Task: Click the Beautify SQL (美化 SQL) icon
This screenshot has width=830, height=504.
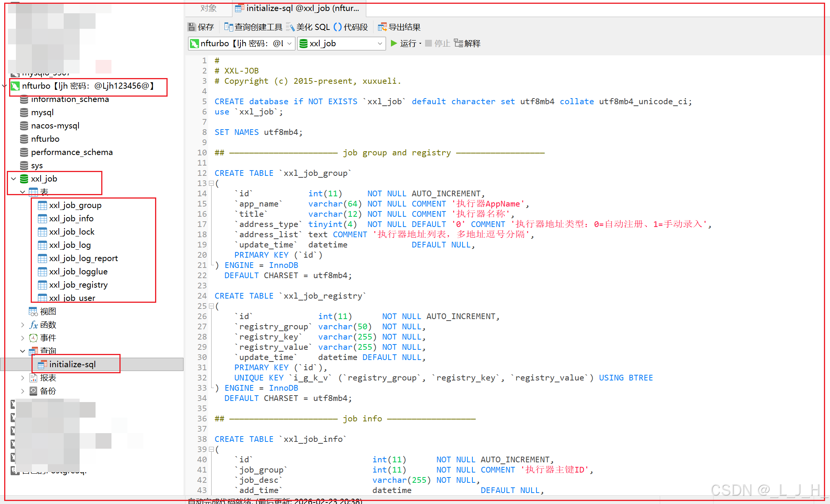Action: [x=290, y=27]
